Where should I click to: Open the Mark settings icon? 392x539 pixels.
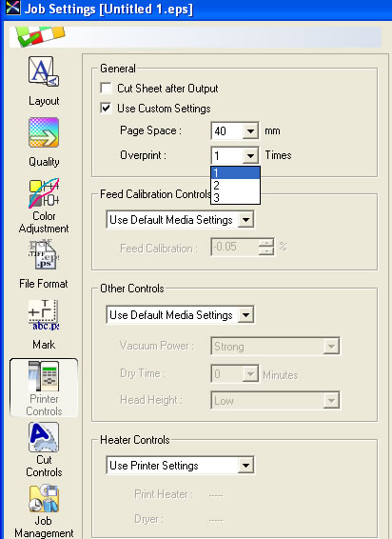pos(44,315)
